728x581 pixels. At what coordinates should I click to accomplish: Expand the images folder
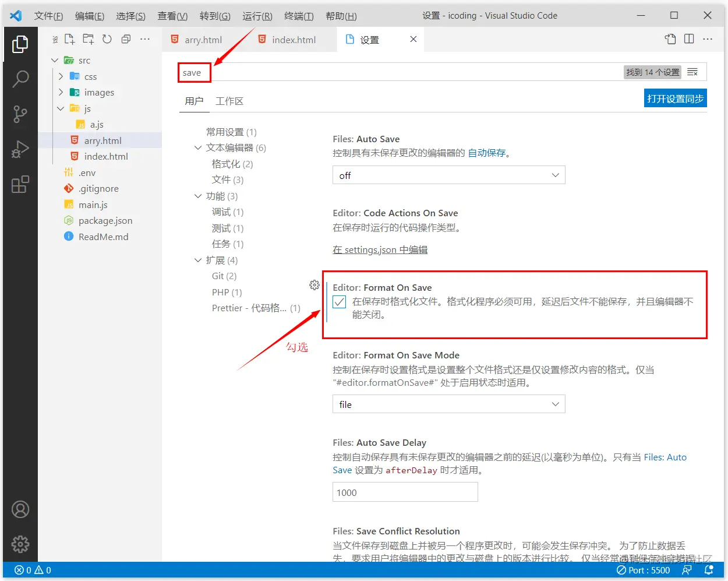[61, 92]
